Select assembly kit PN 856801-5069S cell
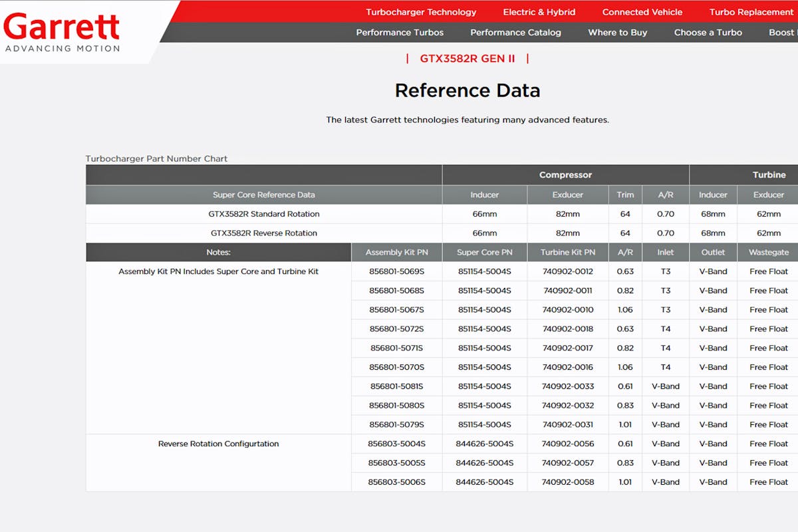 [x=397, y=271]
